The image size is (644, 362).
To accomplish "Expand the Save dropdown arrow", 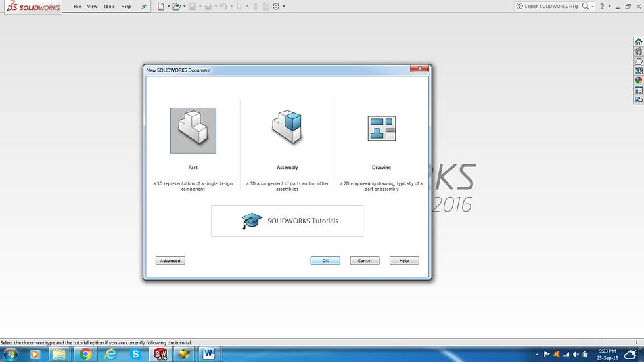I will [x=200, y=6].
